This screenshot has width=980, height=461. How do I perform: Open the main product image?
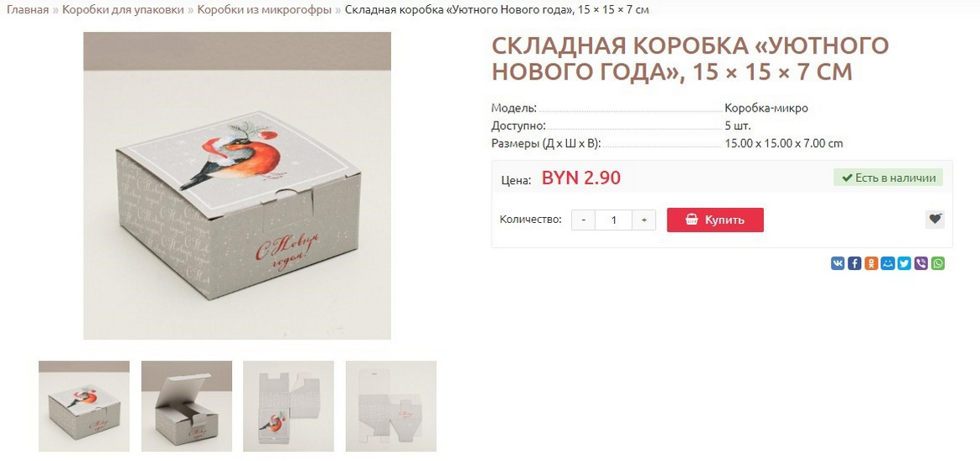[238, 186]
